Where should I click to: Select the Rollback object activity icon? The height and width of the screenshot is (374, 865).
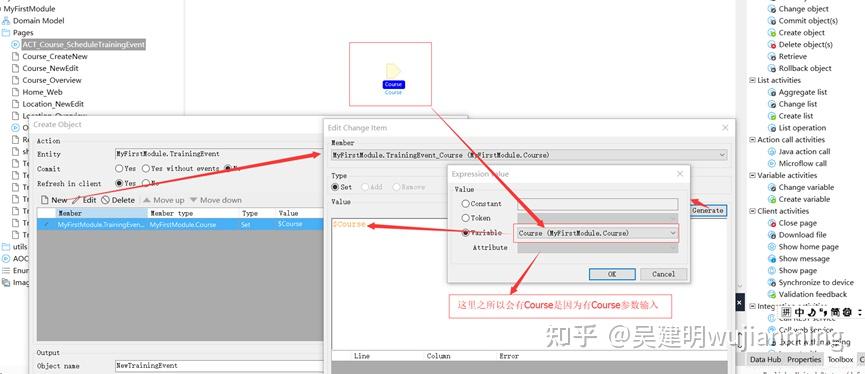click(x=772, y=68)
